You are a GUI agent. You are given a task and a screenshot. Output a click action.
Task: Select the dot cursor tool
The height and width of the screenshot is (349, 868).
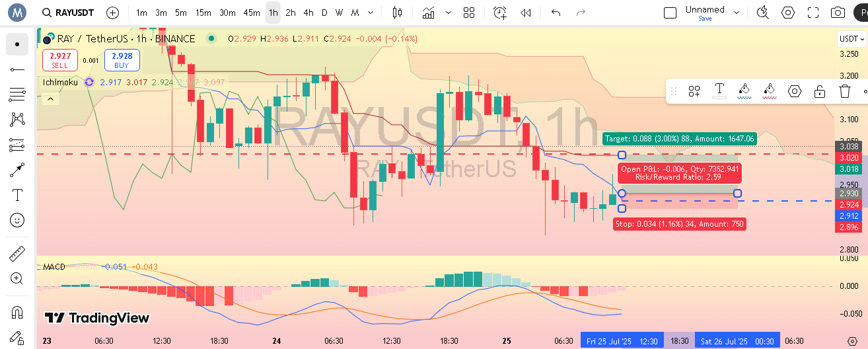coord(17,44)
